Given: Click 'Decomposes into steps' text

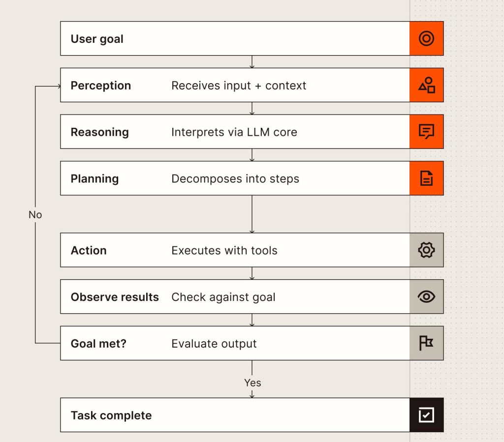Looking at the screenshot, I should point(235,178).
